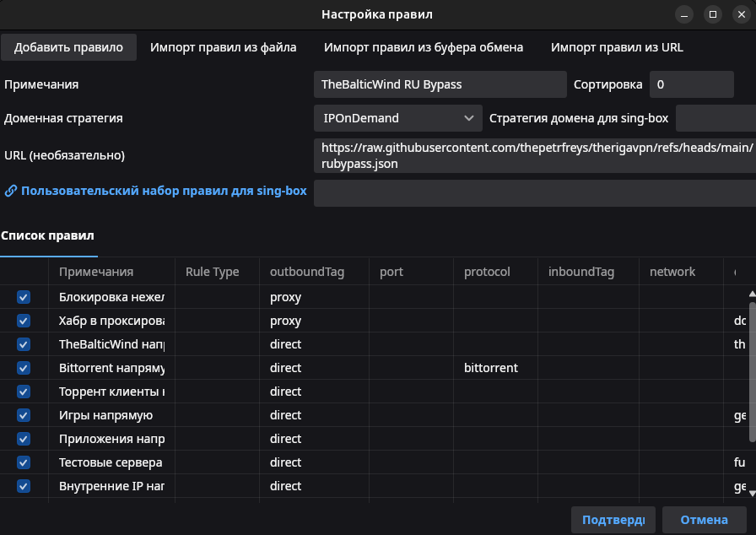The width and height of the screenshot is (756, 535).
Task: Open Импорт правил из файла menu
Action: pyautogui.click(x=224, y=47)
